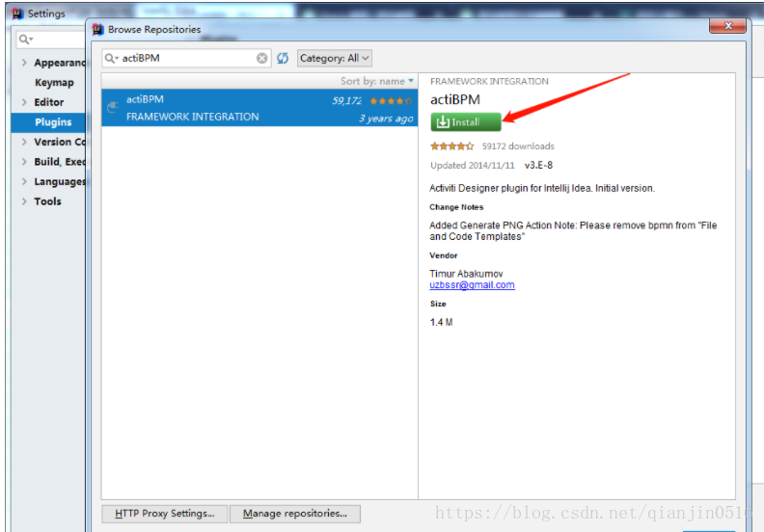Click the plugin icon in actiBPM row
This screenshot has height=532, width=764.
[x=113, y=107]
